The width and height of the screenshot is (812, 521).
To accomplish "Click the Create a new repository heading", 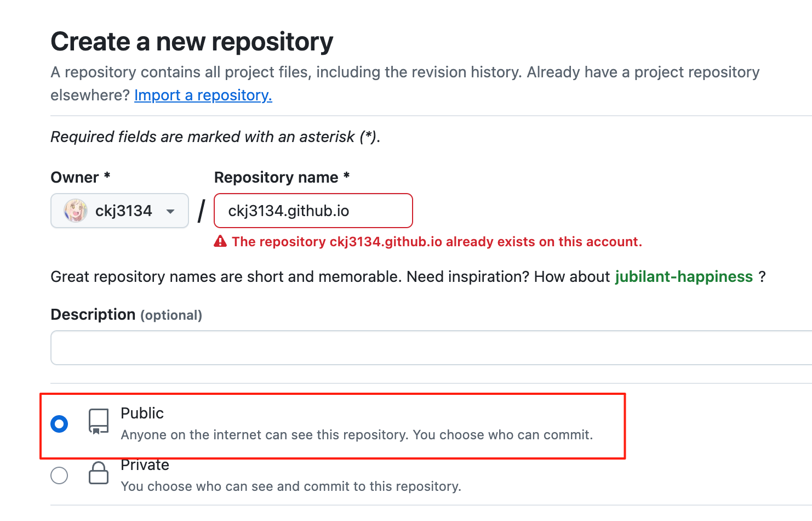I will 192,42.
